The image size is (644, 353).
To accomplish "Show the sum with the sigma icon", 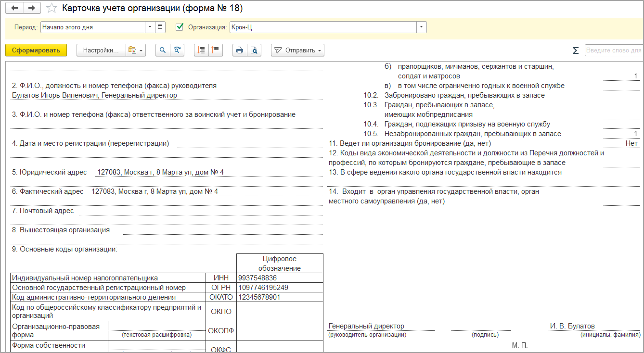I will (x=576, y=50).
